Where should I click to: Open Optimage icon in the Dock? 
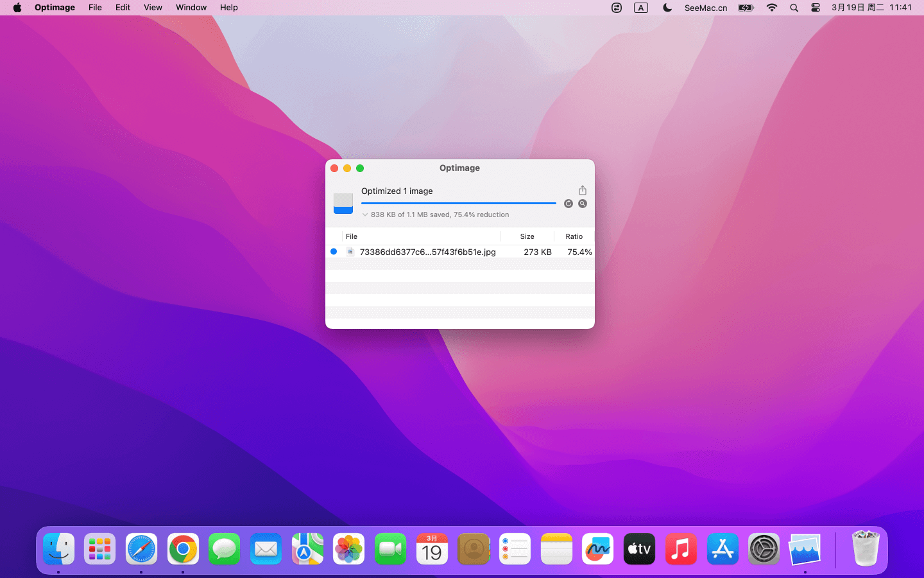point(805,550)
